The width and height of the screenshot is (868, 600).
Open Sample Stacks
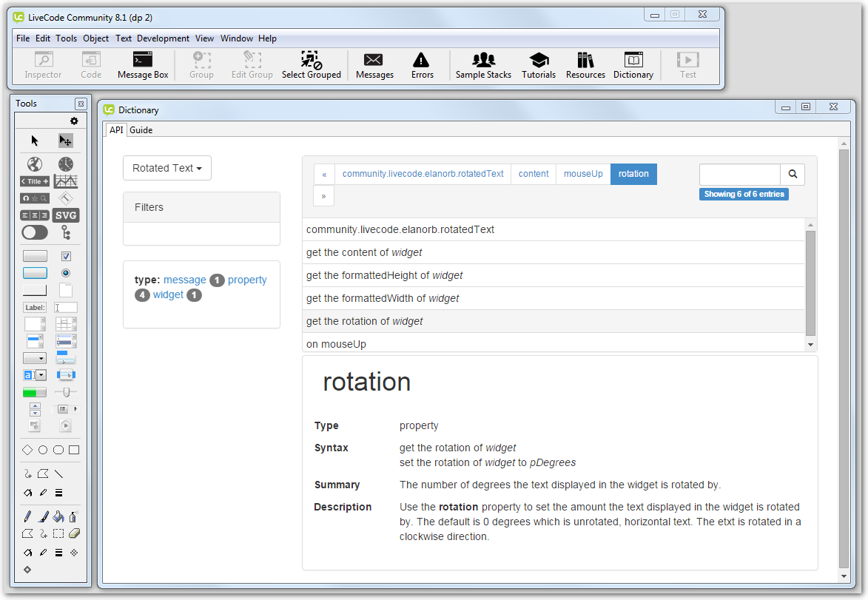(x=483, y=65)
